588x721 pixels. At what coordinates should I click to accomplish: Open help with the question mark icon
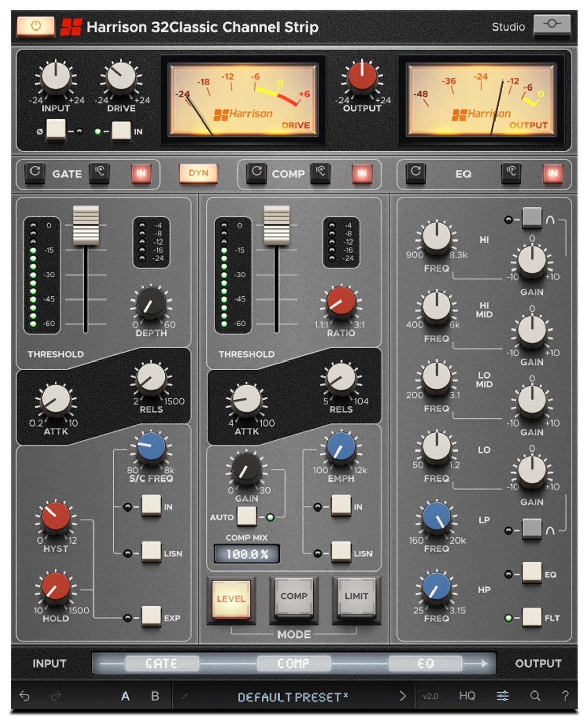[565, 696]
